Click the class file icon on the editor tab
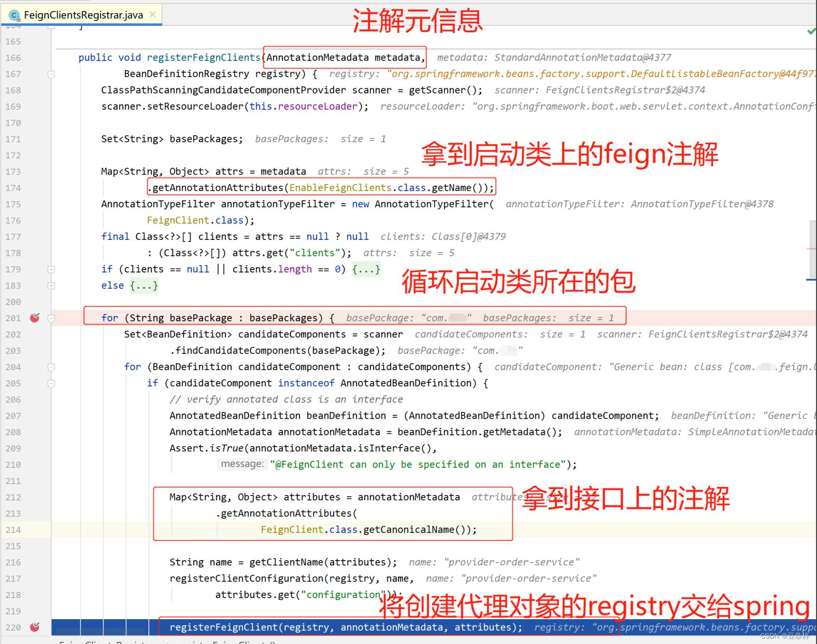Screen dimensions: 817x644 [x=15, y=15]
